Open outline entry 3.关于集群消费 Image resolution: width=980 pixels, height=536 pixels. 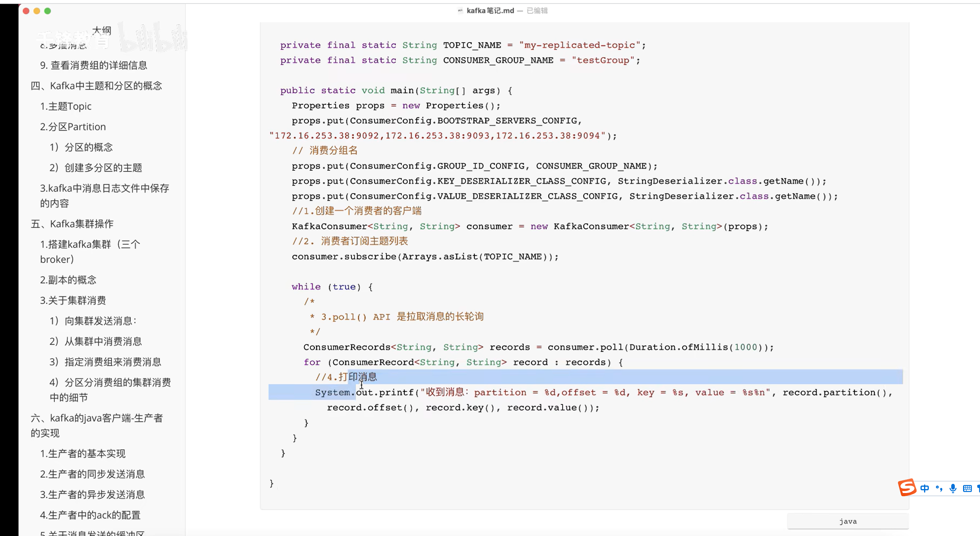coord(73,300)
